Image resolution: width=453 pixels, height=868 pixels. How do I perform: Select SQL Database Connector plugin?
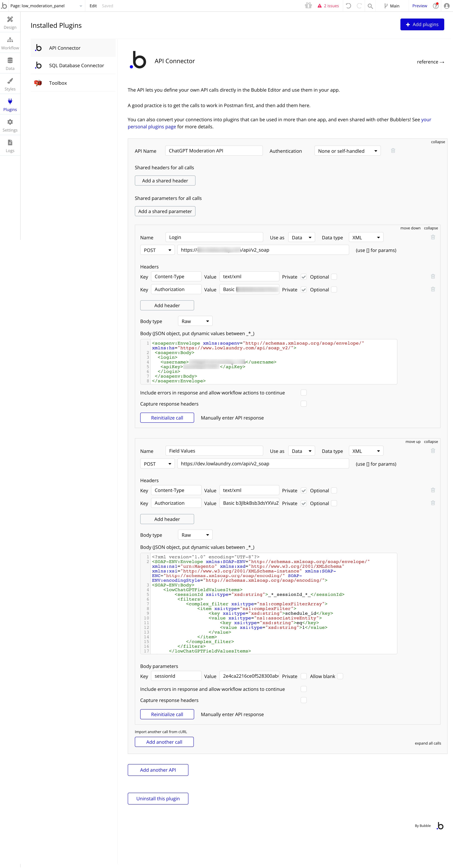click(x=73, y=65)
